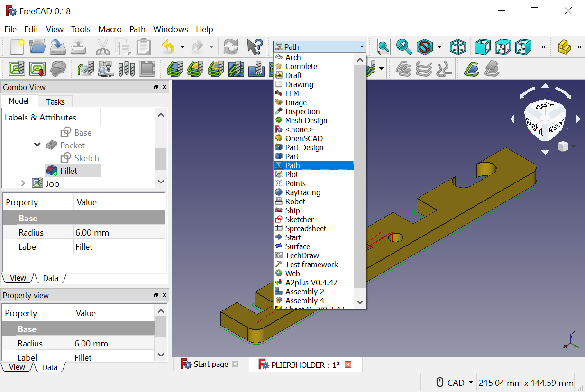Click the Path Shape operation icon
Image resolution: width=585 pixels, height=392 pixels.
click(x=471, y=69)
